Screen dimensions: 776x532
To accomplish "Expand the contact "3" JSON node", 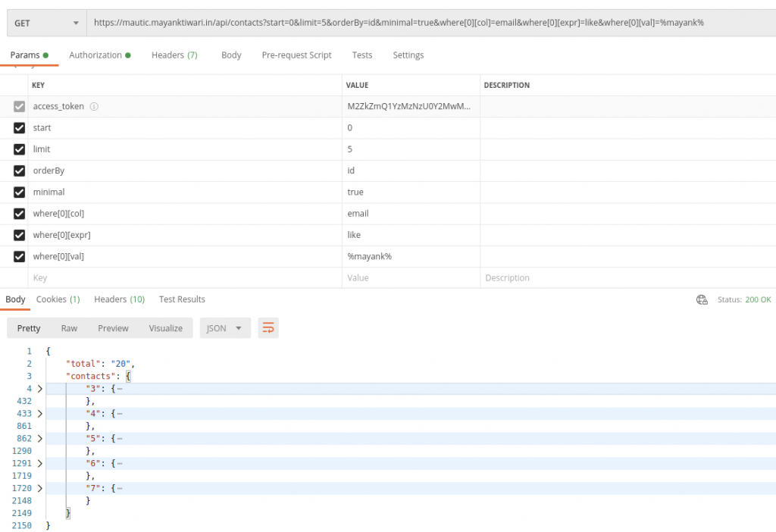I will tap(40, 389).
